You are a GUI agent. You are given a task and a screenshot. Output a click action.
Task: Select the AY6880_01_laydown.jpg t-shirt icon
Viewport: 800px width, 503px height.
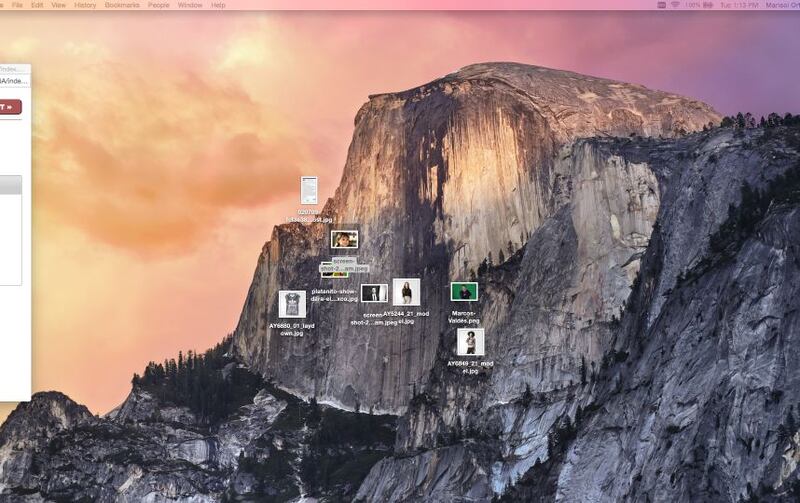pos(292,304)
